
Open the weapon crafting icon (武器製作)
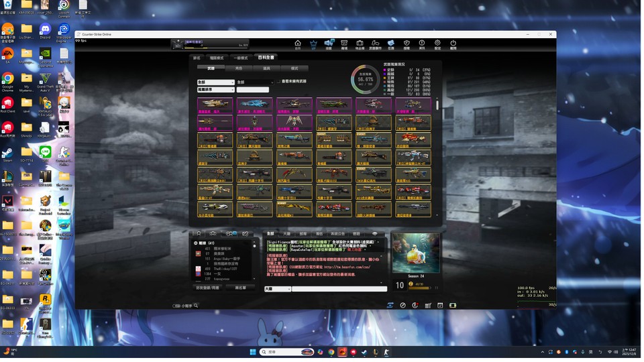[x=376, y=44]
